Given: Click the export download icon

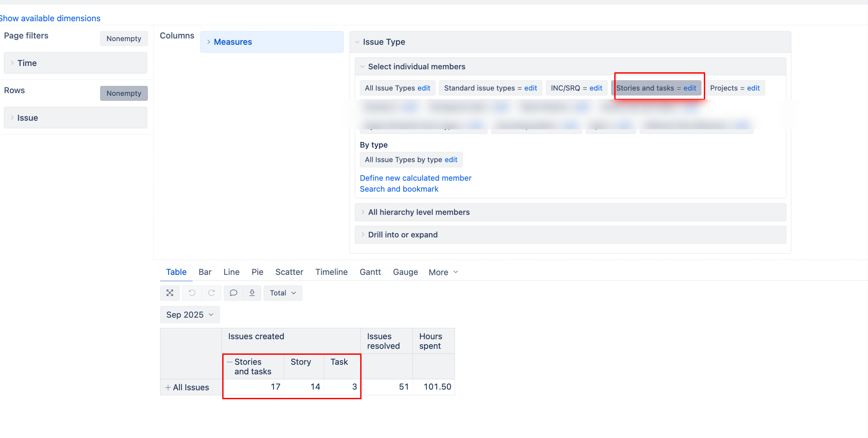Looking at the screenshot, I should coord(252,293).
